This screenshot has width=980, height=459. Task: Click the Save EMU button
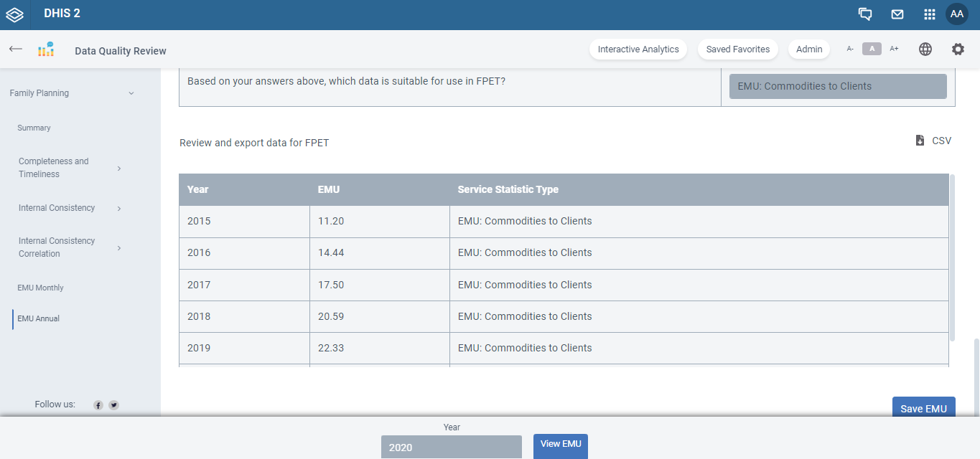(x=924, y=407)
